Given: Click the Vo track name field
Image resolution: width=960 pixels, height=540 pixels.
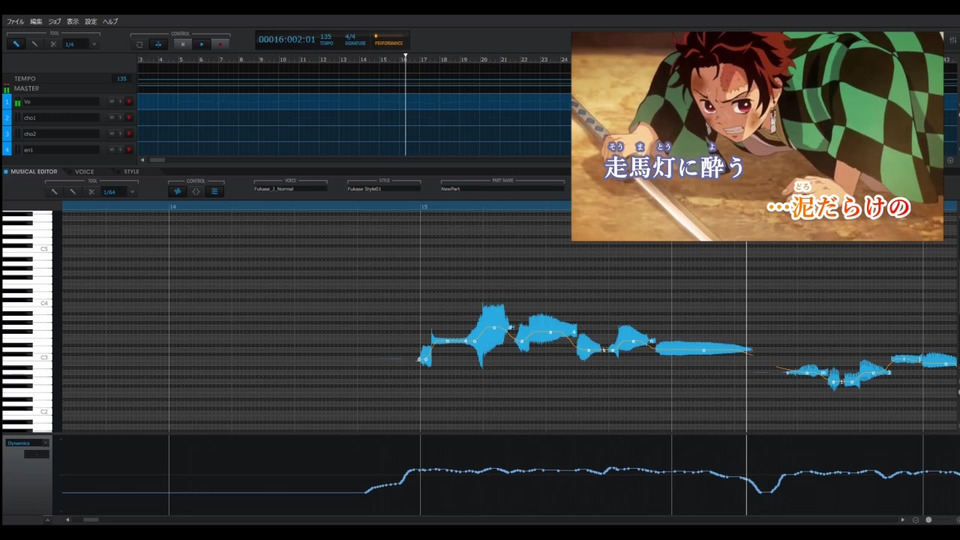Looking at the screenshot, I should [x=61, y=102].
